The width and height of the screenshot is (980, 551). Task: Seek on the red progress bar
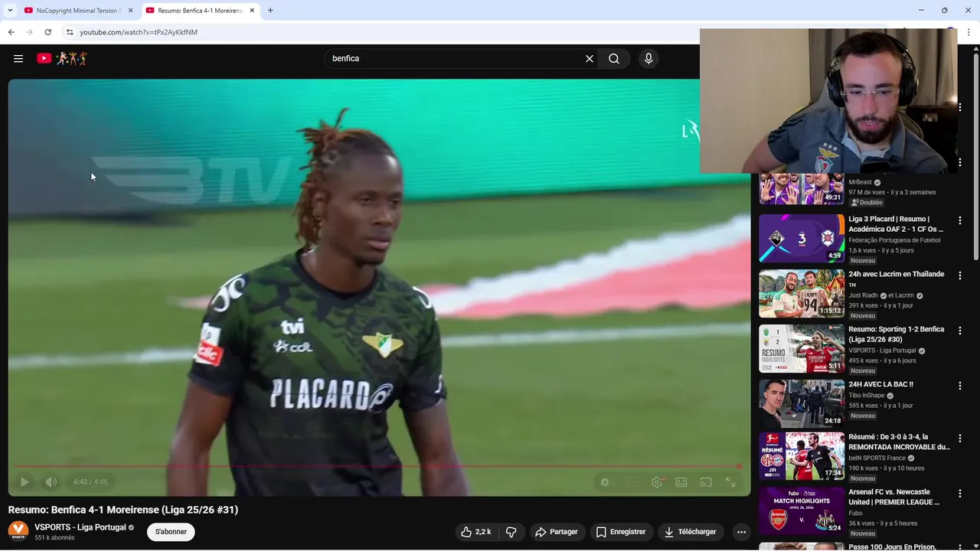(378, 466)
